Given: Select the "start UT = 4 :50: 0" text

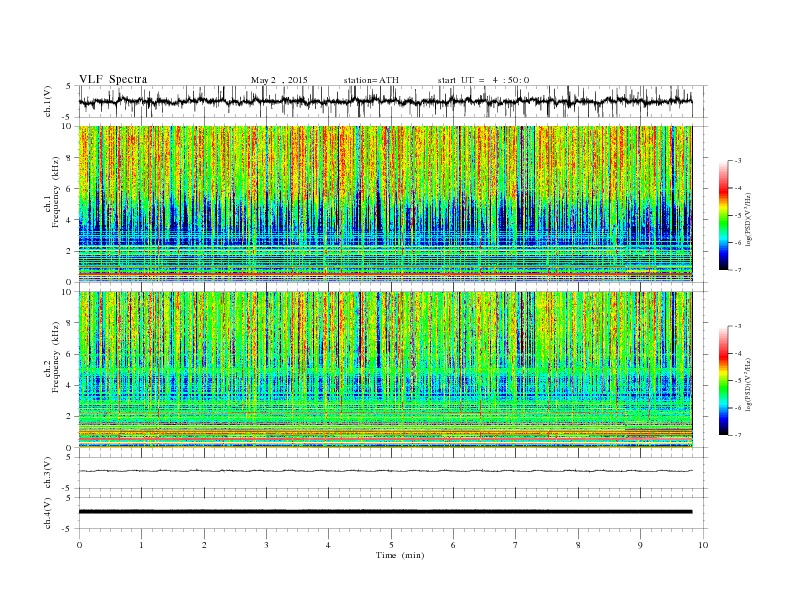Looking at the screenshot, I should pyautogui.click(x=483, y=80).
